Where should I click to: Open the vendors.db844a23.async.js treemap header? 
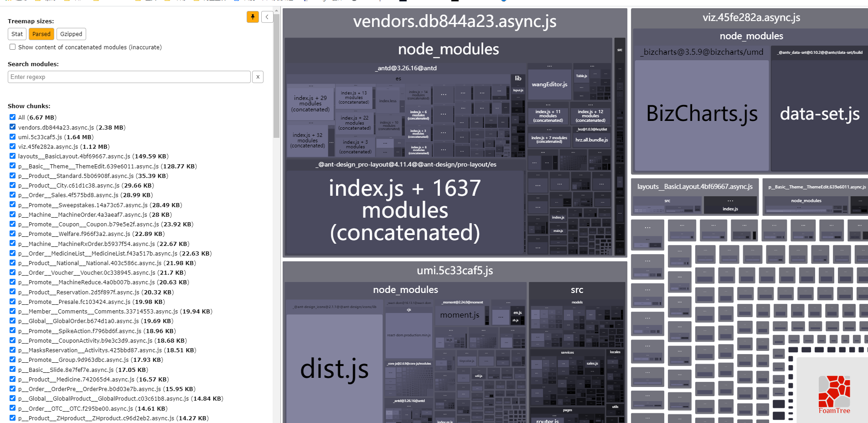(x=455, y=21)
